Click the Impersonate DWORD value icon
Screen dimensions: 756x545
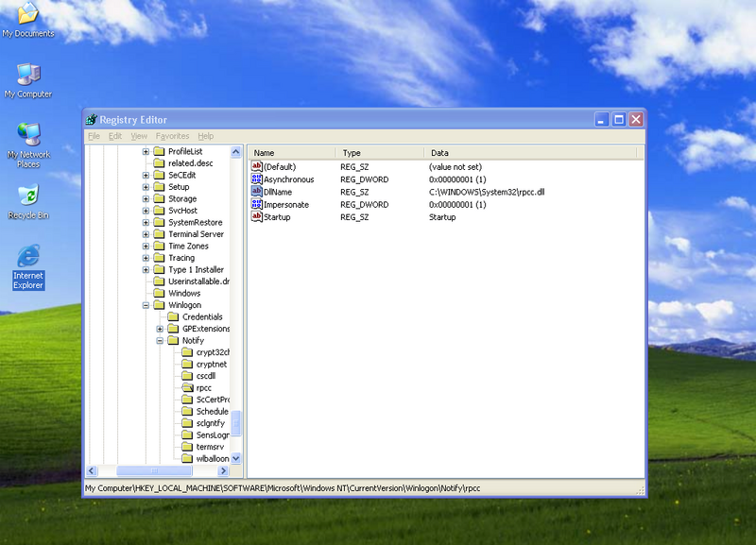(x=256, y=204)
